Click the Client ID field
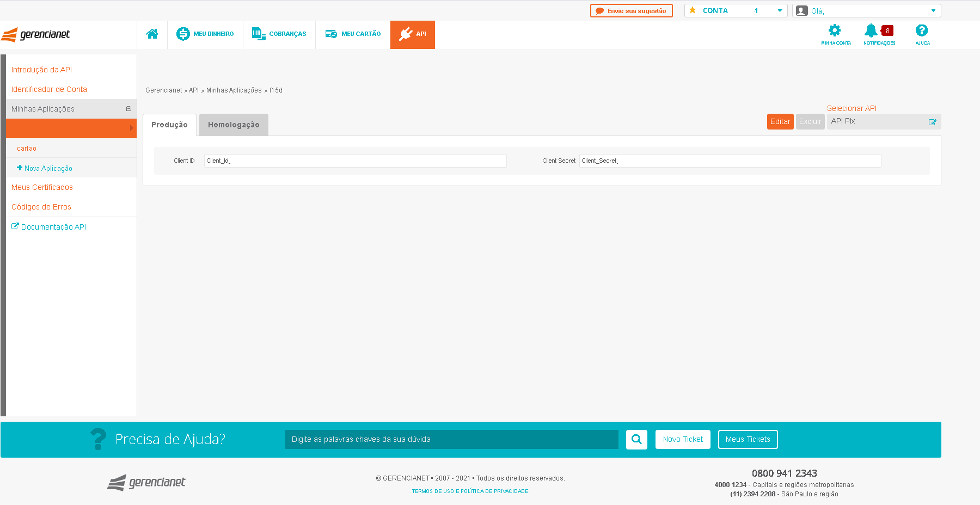 [x=355, y=161]
